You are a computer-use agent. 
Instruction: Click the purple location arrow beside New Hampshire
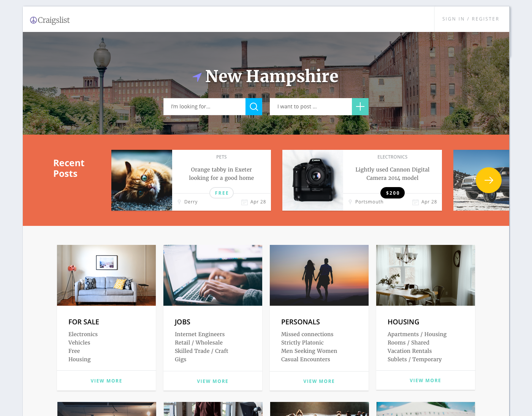click(197, 77)
